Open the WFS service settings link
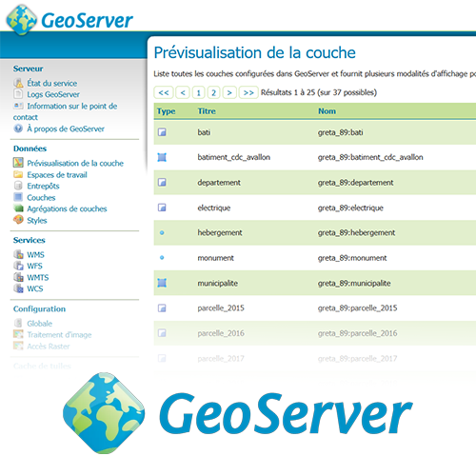Image resolution: width=476 pixels, height=476 pixels. click(x=34, y=266)
